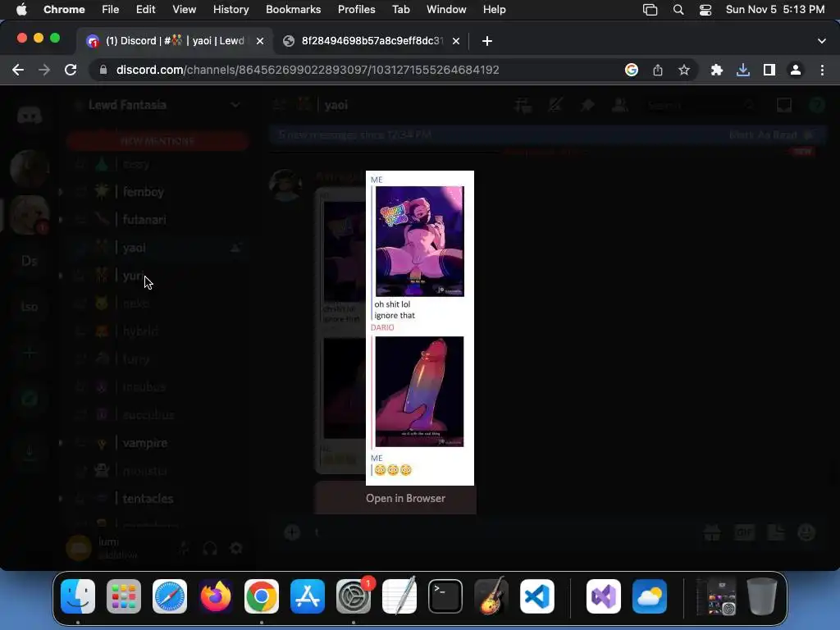This screenshot has height=630, width=840.
Task: Click the Google icon in address bar
Action: tap(632, 71)
